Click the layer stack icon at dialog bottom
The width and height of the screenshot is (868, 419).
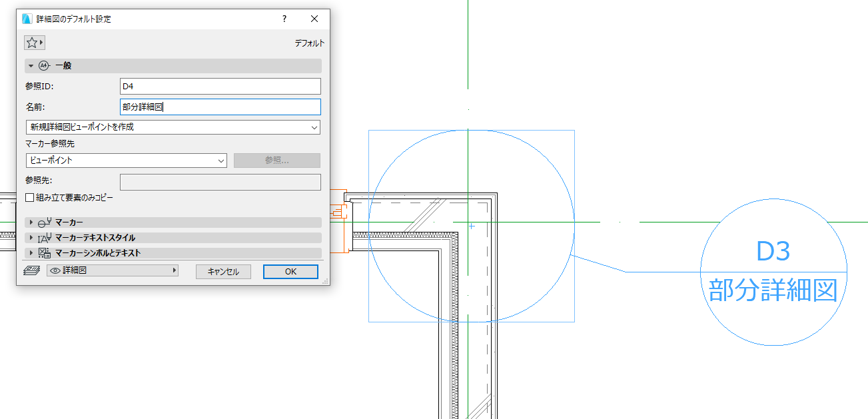[31, 270]
